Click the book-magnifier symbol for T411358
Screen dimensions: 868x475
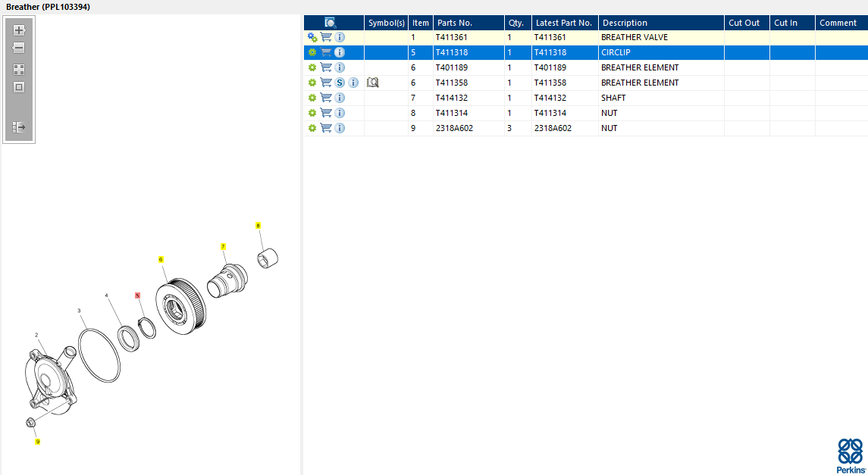[x=372, y=83]
